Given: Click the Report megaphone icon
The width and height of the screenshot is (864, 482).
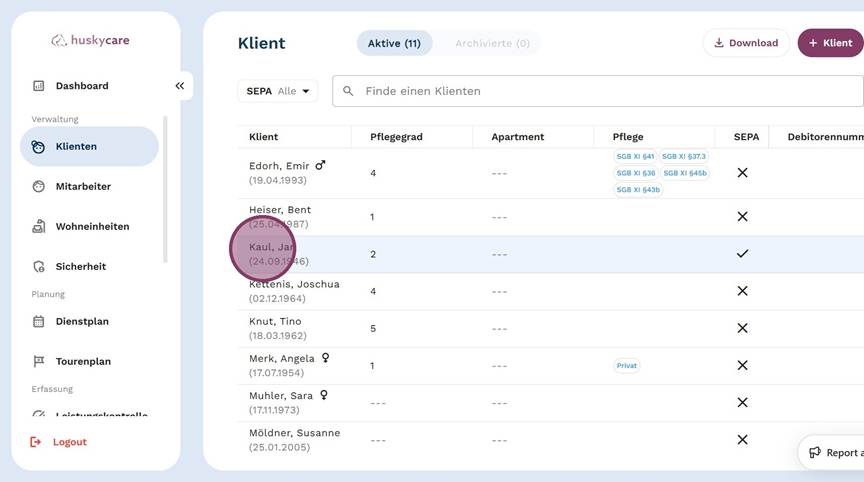Looking at the screenshot, I should pos(814,452).
